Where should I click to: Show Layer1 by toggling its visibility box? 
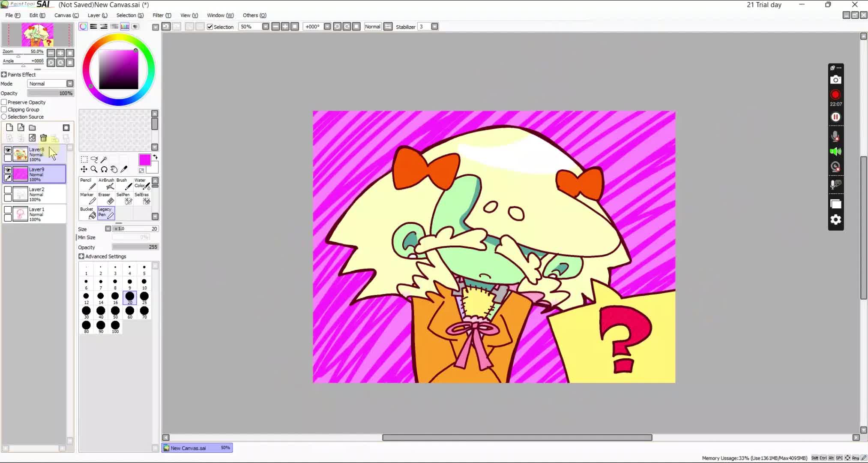click(x=8, y=210)
